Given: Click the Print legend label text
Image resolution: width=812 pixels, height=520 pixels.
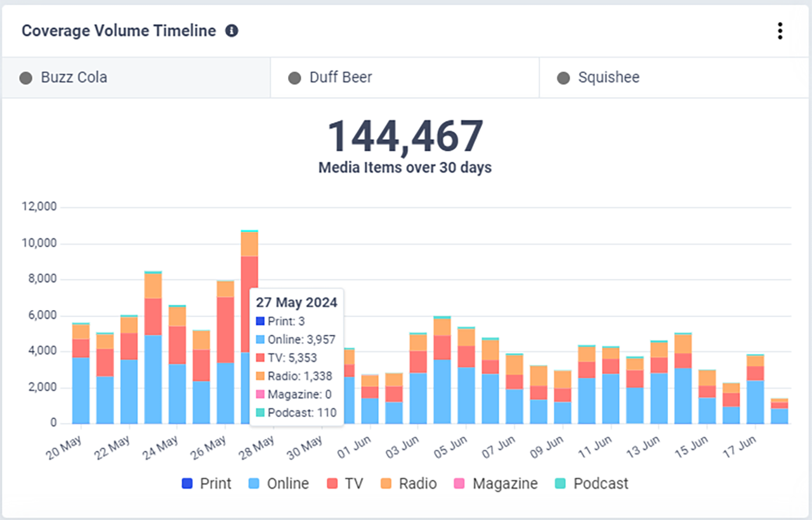Looking at the screenshot, I should [x=216, y=483].
